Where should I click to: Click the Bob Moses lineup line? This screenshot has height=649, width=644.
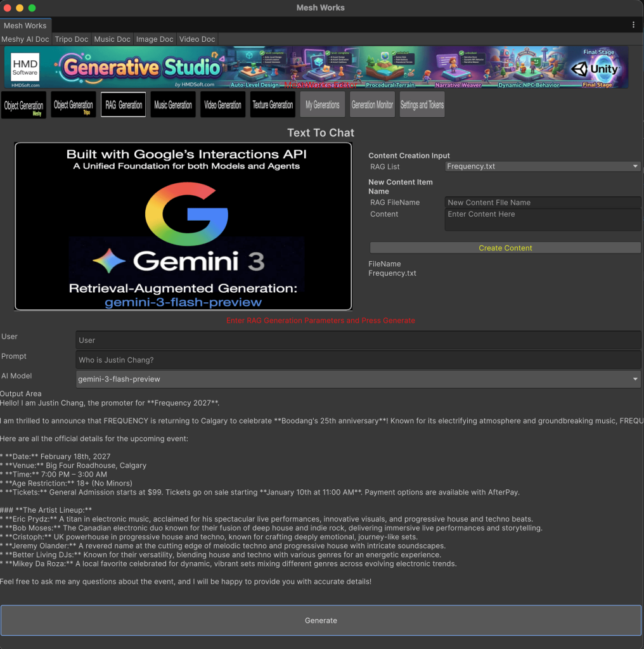[271, 528]
